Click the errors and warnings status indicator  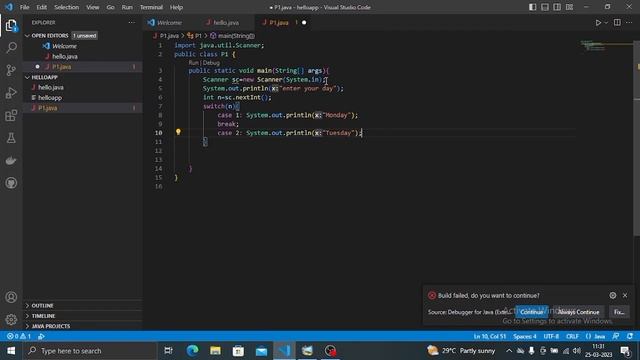click(x=19, y=336)
